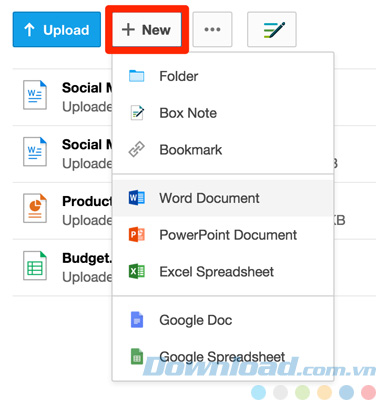Click the Google Spreadsheet green icon
This screenshot has width=376, height=400.
click(x=137, y=357)
